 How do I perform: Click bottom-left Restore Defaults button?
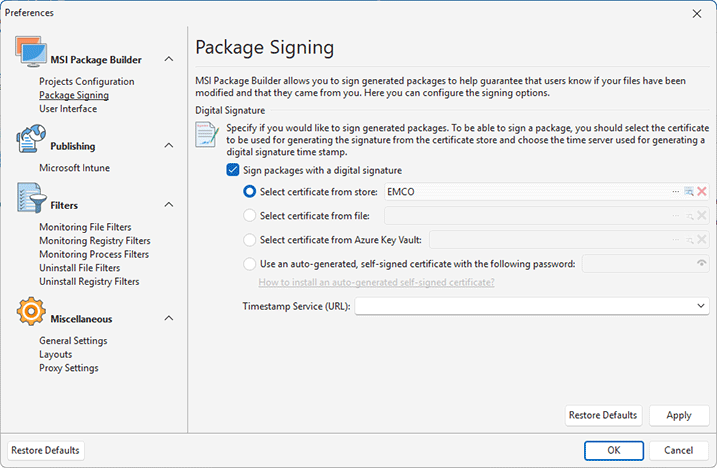[46, 451]
